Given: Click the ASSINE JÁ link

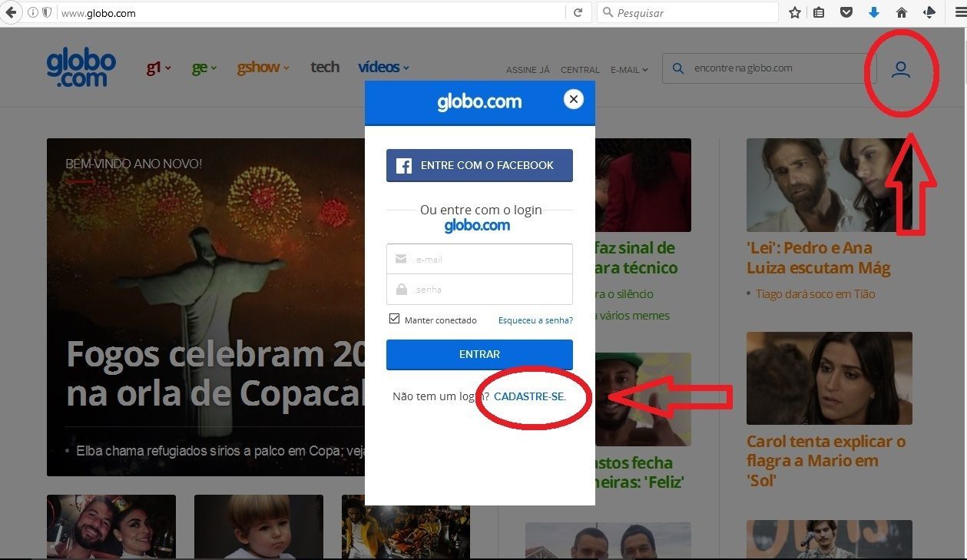Looking at the screenshot, I should pyautogui.click(x=528, y=70).
